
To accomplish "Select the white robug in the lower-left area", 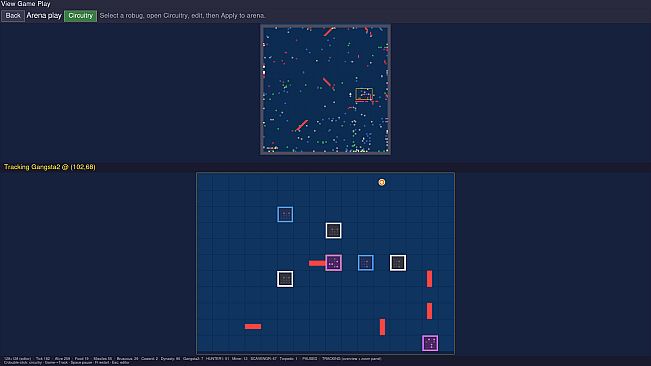I will point(285,279).
